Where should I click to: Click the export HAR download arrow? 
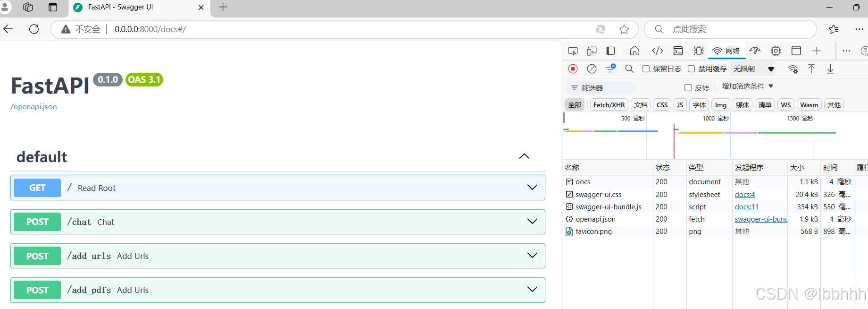[830, 69]
